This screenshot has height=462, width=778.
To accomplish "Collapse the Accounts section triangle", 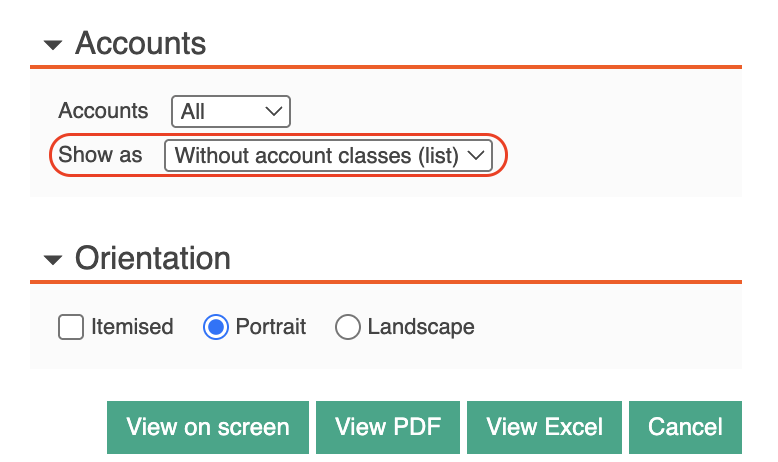I will point(53,45).
